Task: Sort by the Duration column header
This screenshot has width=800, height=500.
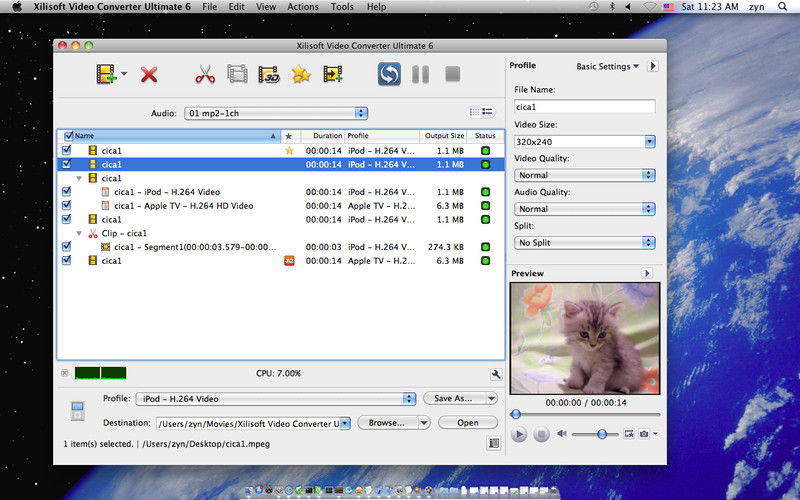Action: click(x=322, y=136)
